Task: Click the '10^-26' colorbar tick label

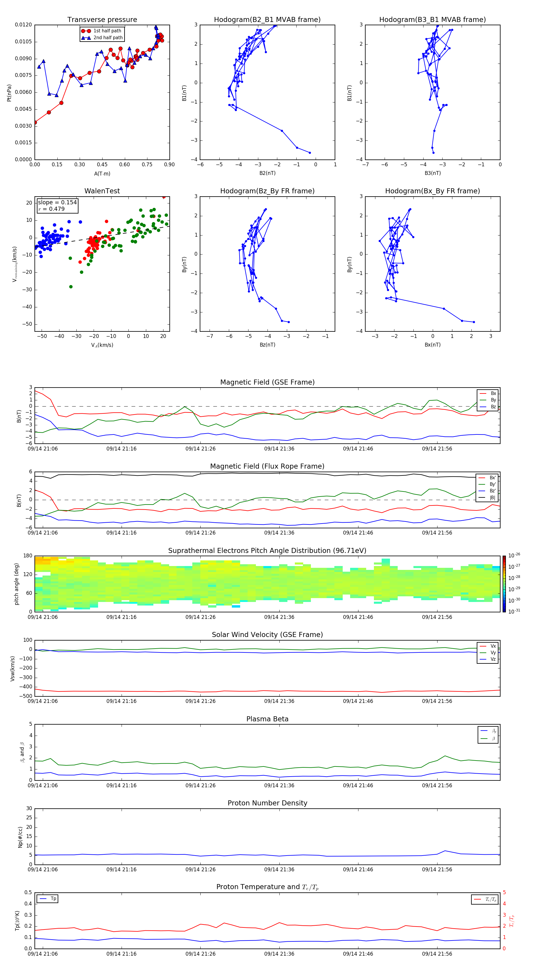Action: [514, 555]
